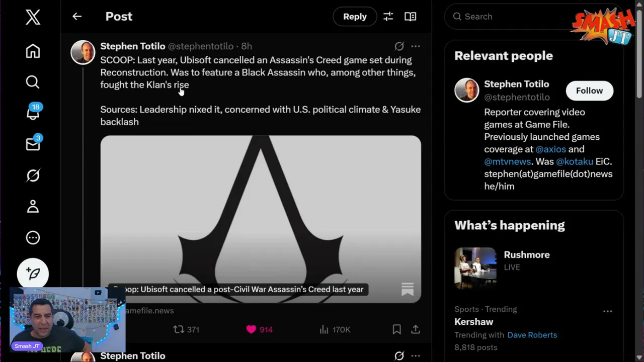
Task: Click the Reply button in header
Action: click(355, 17)
